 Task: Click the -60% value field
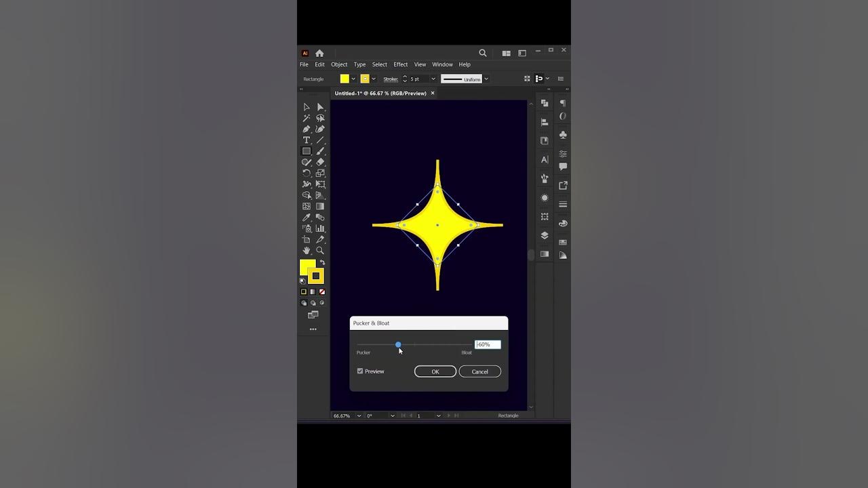(x=488, y=344)
